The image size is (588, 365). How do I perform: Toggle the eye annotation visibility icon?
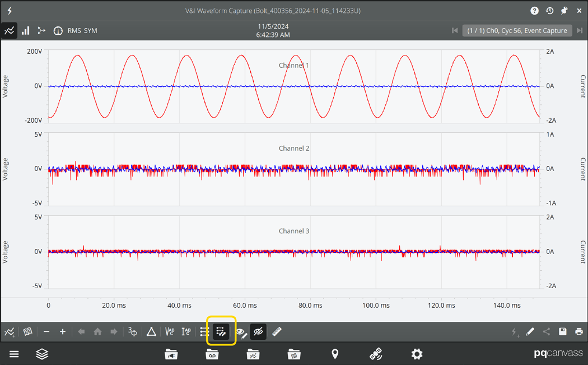tap(240, 331)
